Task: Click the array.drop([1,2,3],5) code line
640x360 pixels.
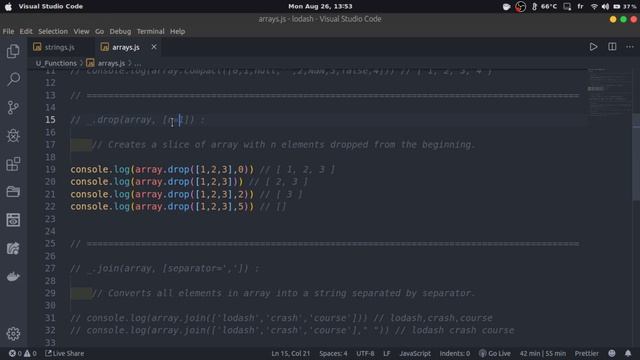Action: 162,207
